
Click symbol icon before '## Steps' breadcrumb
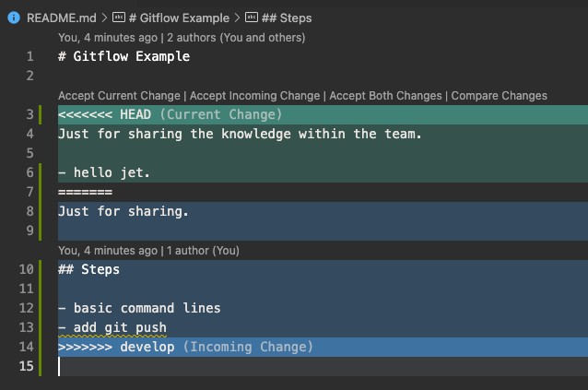(x=252, y=18)
